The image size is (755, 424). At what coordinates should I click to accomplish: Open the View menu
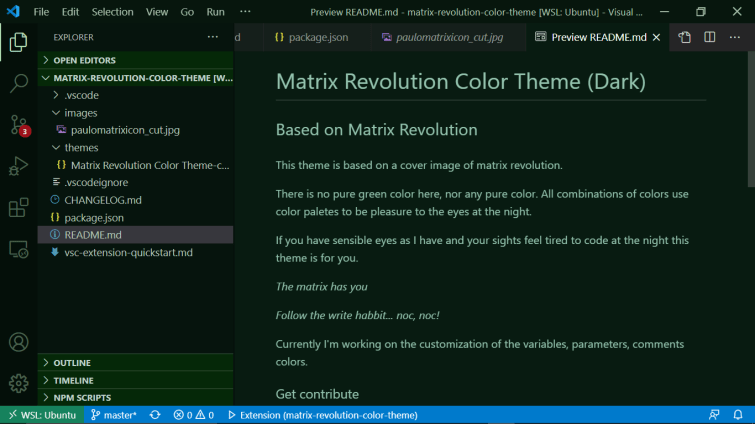(x=157, y=12)
